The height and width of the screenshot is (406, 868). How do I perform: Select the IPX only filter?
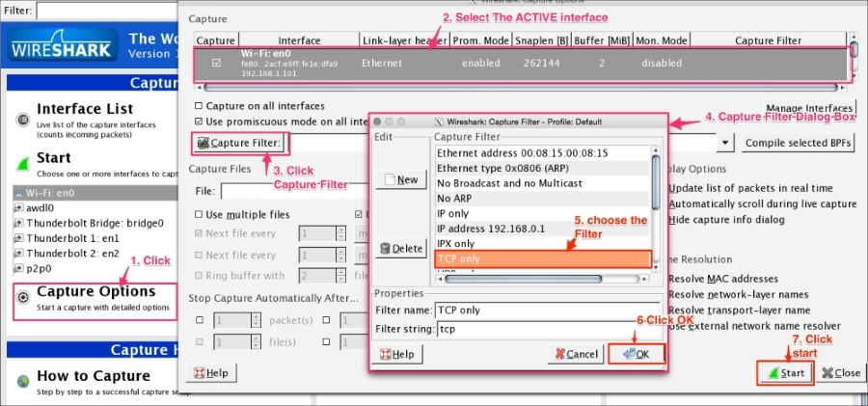pyautogui.click(x=542, y=243)
